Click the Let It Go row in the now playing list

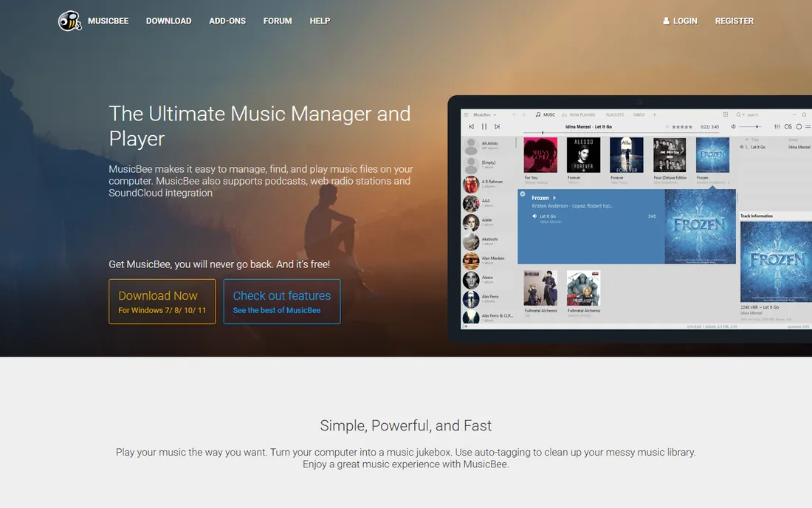click(775, 147)
